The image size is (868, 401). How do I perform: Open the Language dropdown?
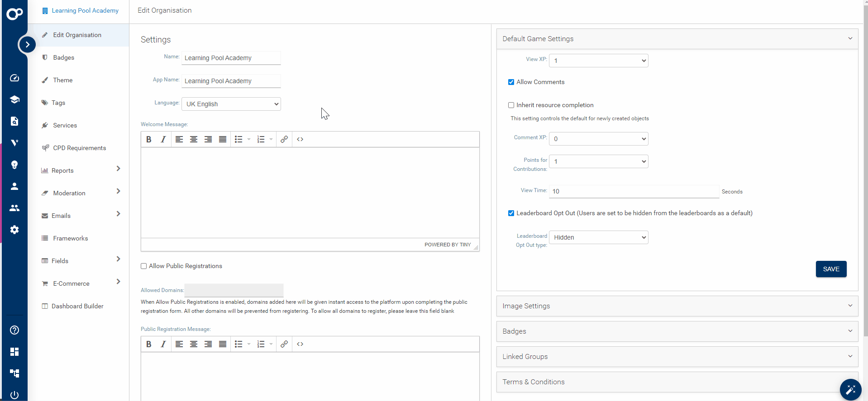pos(231,104)
